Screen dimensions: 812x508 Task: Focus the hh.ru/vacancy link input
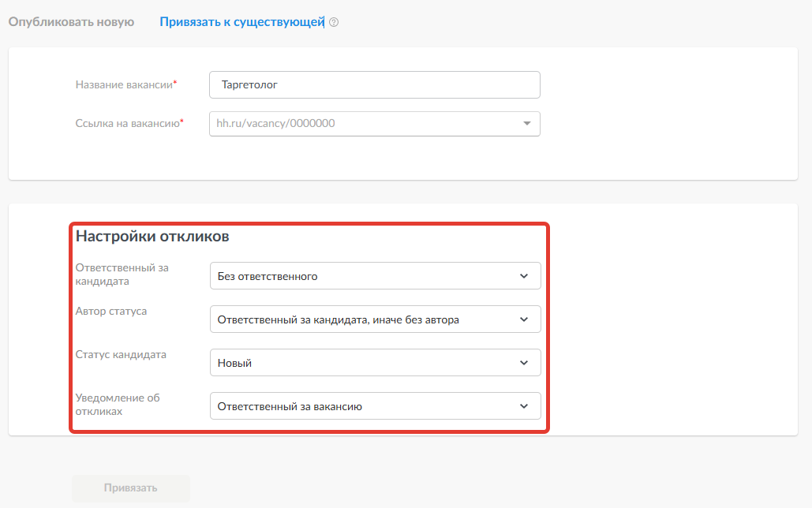tap(363, 124)
